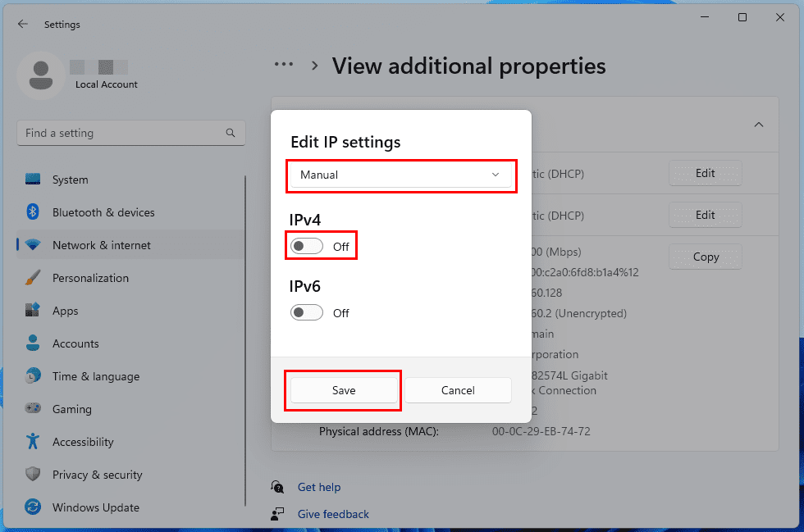Close the Settings window

pyautogui.click(x=780, y=17)
